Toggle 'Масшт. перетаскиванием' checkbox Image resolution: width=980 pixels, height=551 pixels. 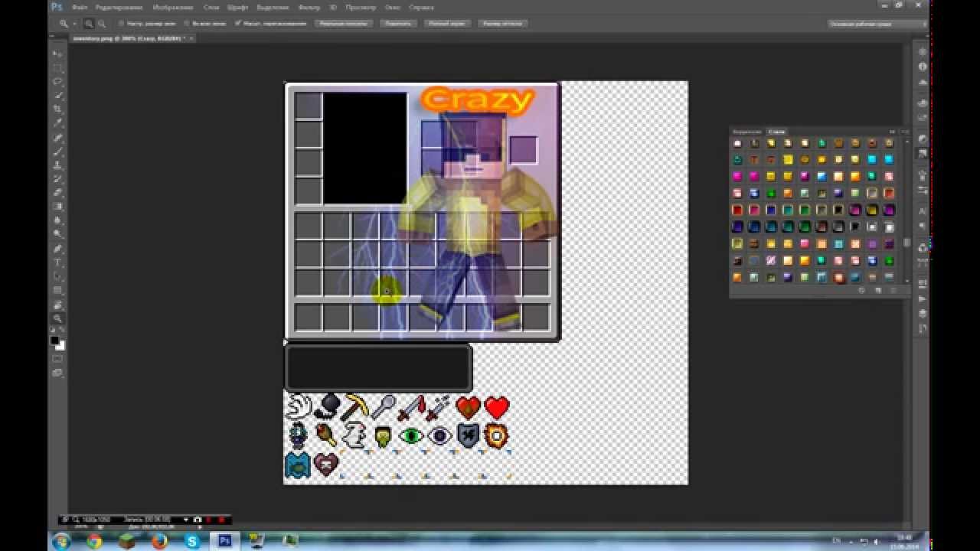238,24
